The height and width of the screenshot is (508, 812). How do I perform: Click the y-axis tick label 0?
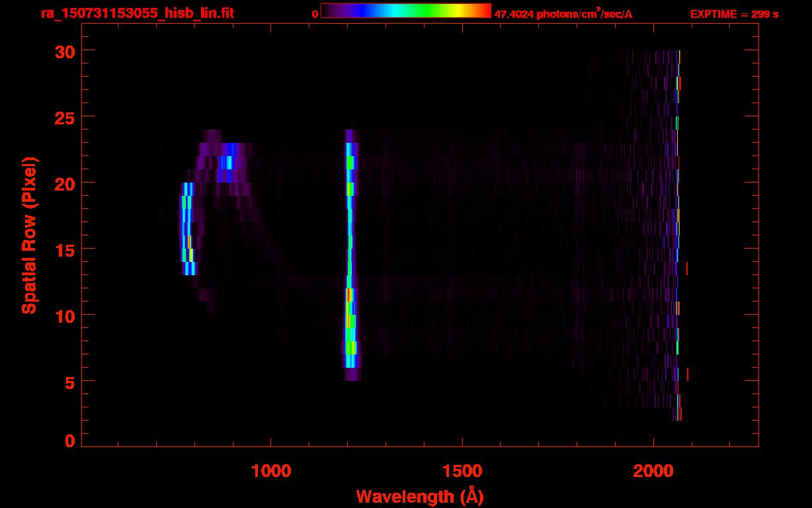click(68, 441)
